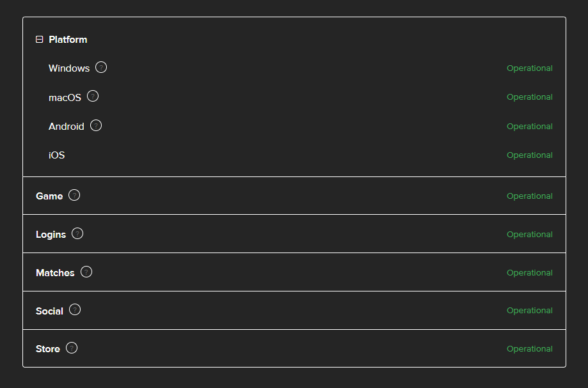The image size is (588, 388).
Task: Click the iOS platform label
Action: 56,155
